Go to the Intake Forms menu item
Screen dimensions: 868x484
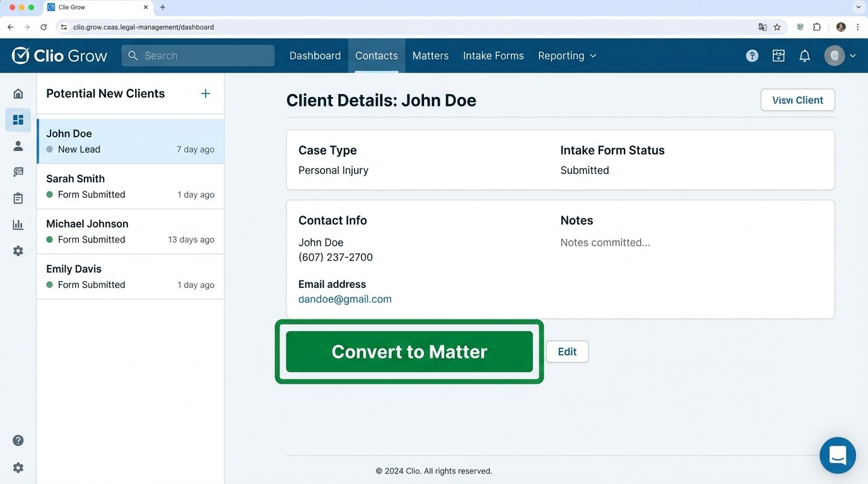click(493, 55)
